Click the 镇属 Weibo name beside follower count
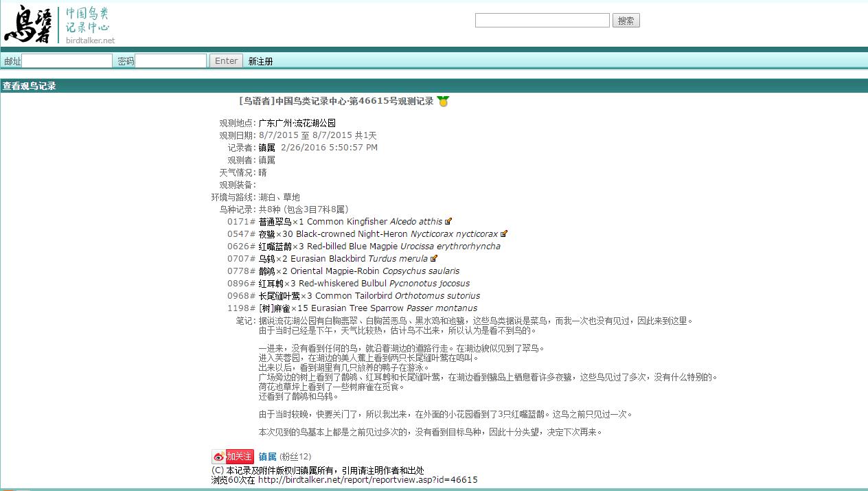868x491 pixels. [x=267, y=457]
